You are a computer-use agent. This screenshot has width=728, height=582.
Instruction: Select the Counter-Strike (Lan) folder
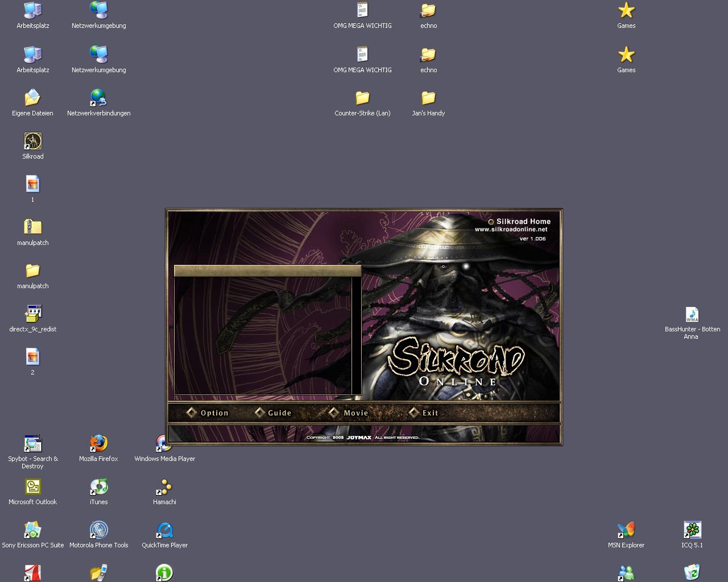pos(362,98)
